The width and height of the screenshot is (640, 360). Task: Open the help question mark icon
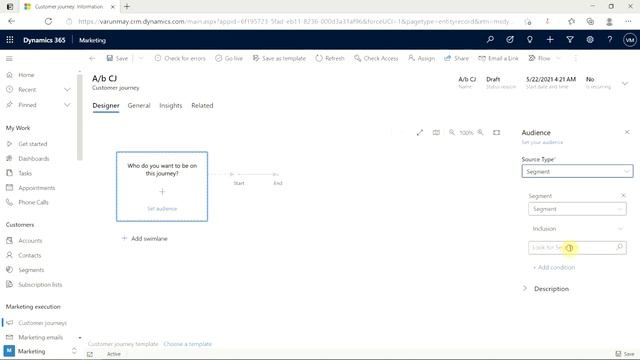[610, 40]
